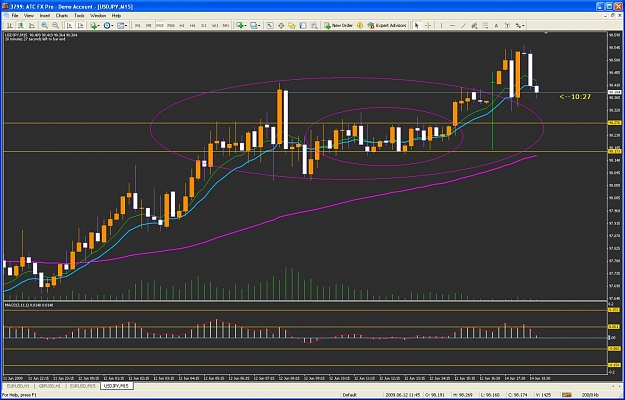Toggle chart shift icon
The image size is (625, 400).
(x=80, y=25)
